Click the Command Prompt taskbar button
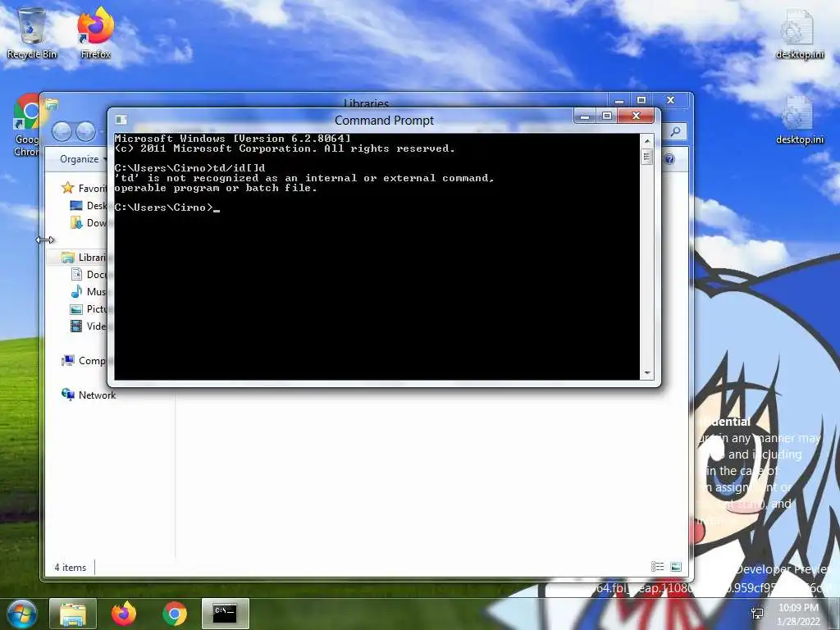Image resolution: width=840 pixels, height=630 pixels. (x=225, y=614)
